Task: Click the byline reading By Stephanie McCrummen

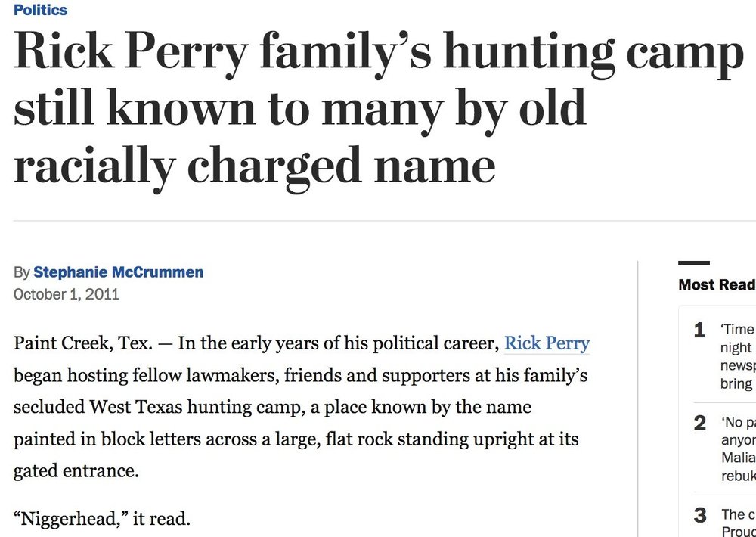Action: 108,272
